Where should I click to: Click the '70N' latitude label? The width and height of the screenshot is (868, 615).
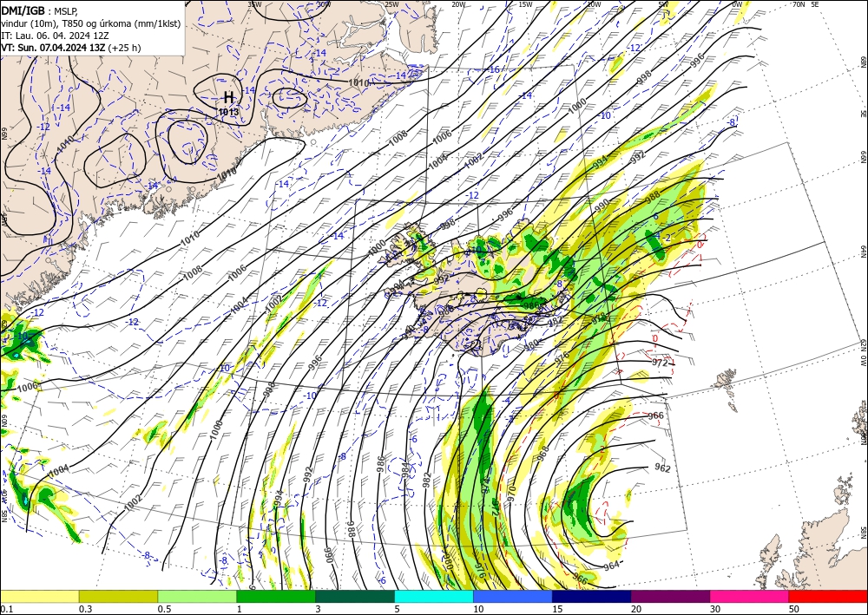point(799,4)
